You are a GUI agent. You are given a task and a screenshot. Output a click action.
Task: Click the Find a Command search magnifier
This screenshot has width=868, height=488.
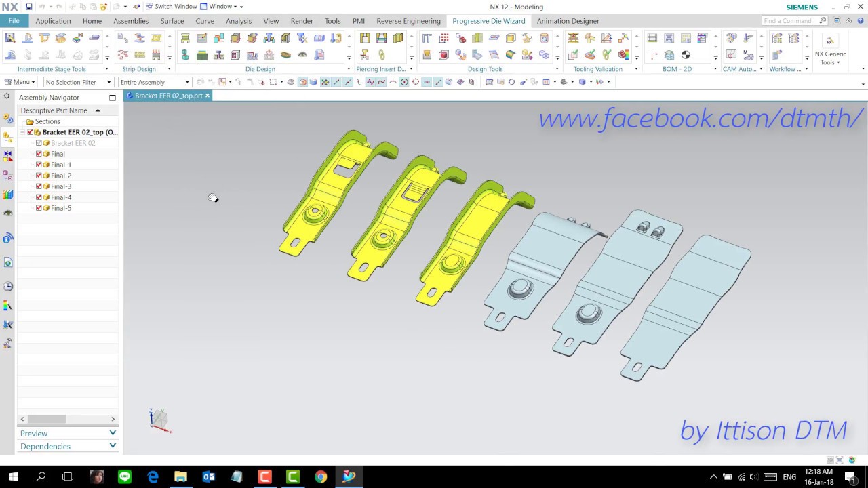(823, 21)
